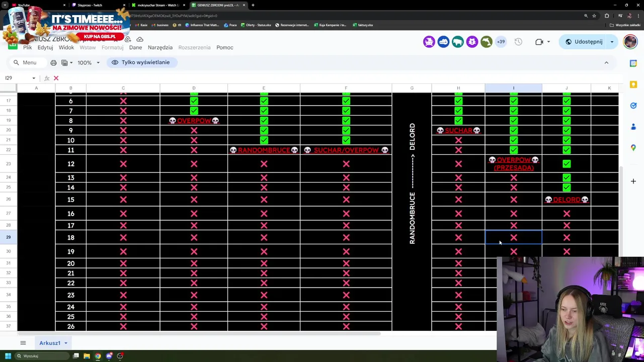
Task: Click green check in column H row 19
Action: click(458, 121)
